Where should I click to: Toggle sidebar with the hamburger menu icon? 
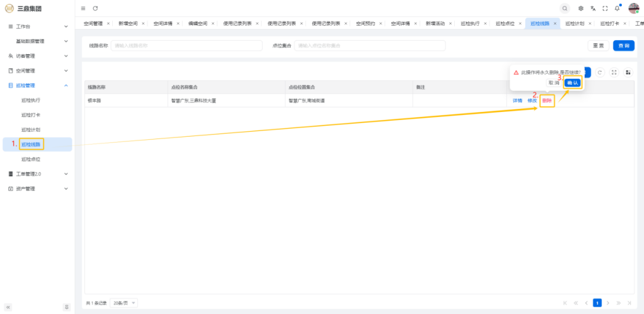tap(83, 8)
